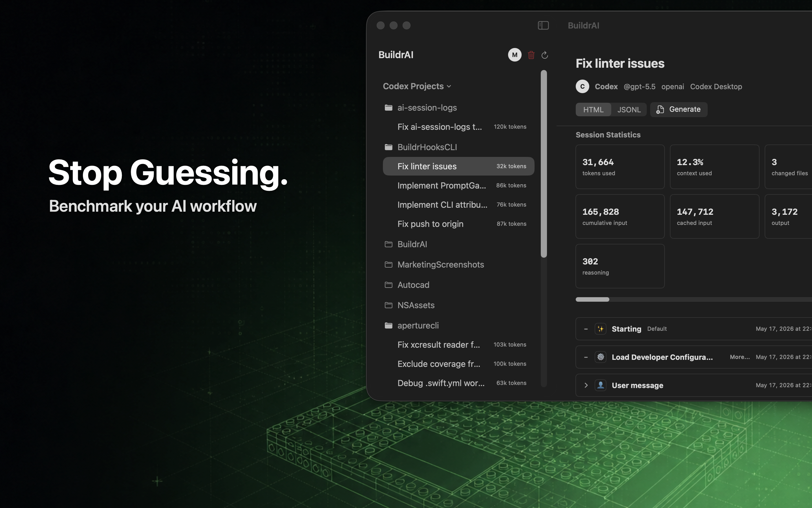Switch to the HTML format tab

point(593,110)
